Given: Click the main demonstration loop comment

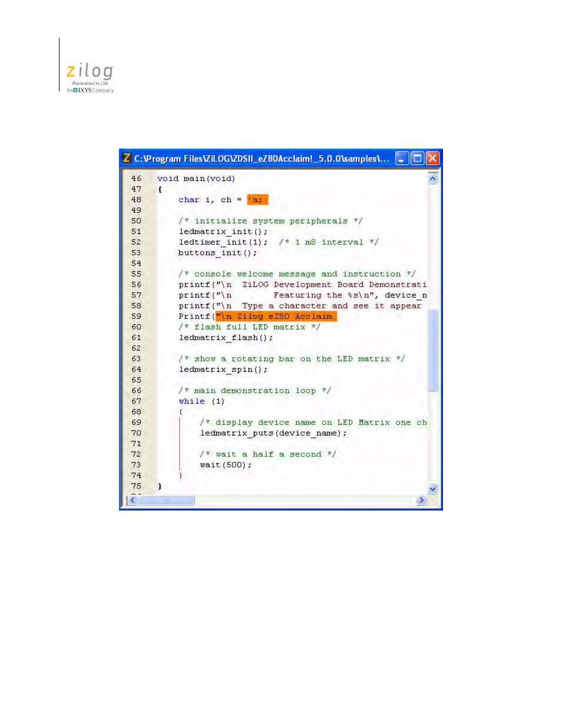Looking at the screenshot, I should pyautogui.click(x=254, y=391).
